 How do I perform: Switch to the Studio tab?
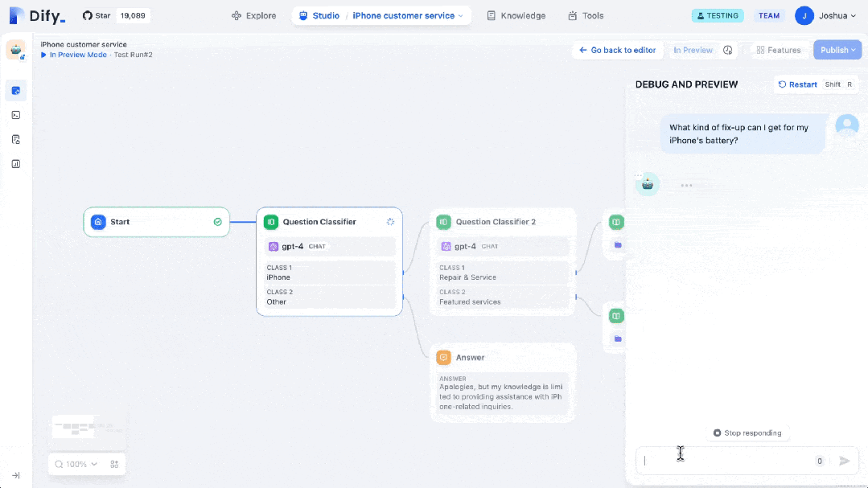319,15
